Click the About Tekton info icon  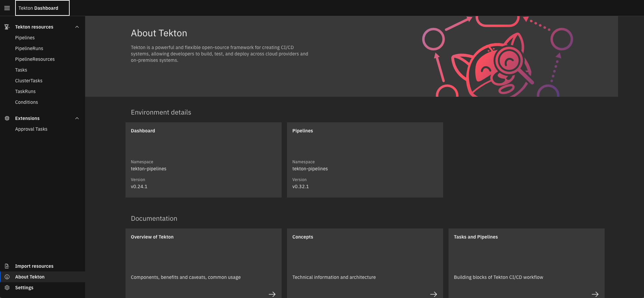[x=7, y=277]
